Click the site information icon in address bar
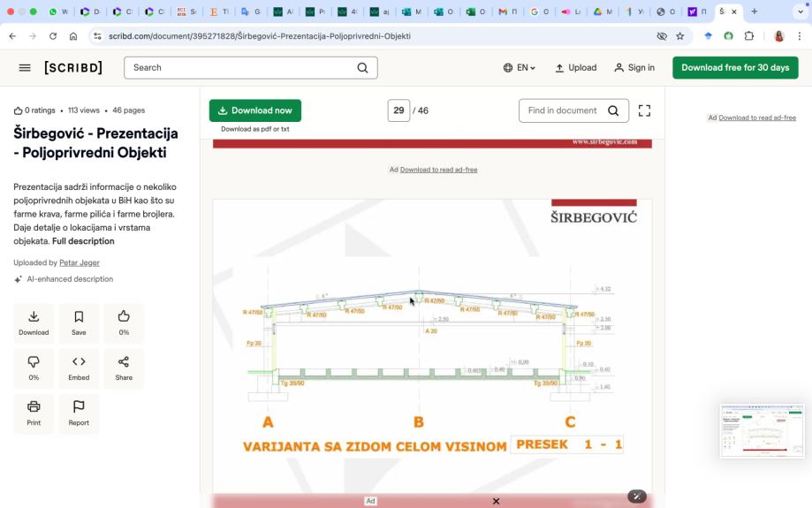 click(97, 36)
